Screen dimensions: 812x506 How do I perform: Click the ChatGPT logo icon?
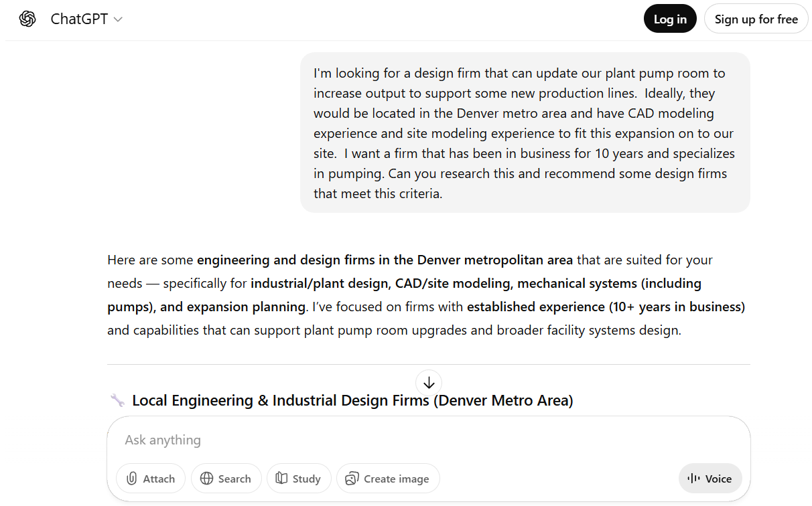point(27,19)
